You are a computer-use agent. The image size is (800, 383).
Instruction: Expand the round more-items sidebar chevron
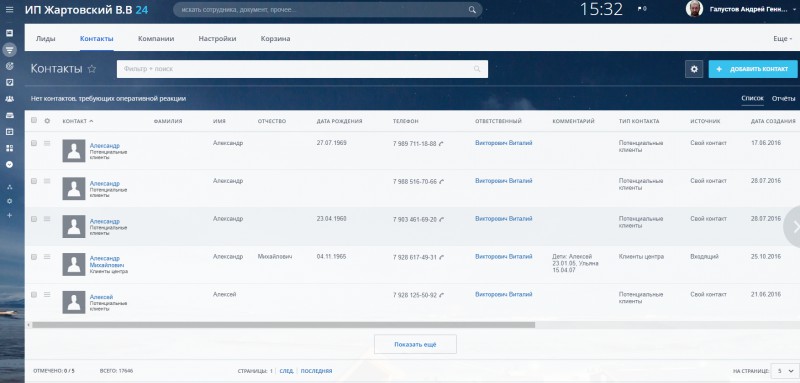pos(9,165)
